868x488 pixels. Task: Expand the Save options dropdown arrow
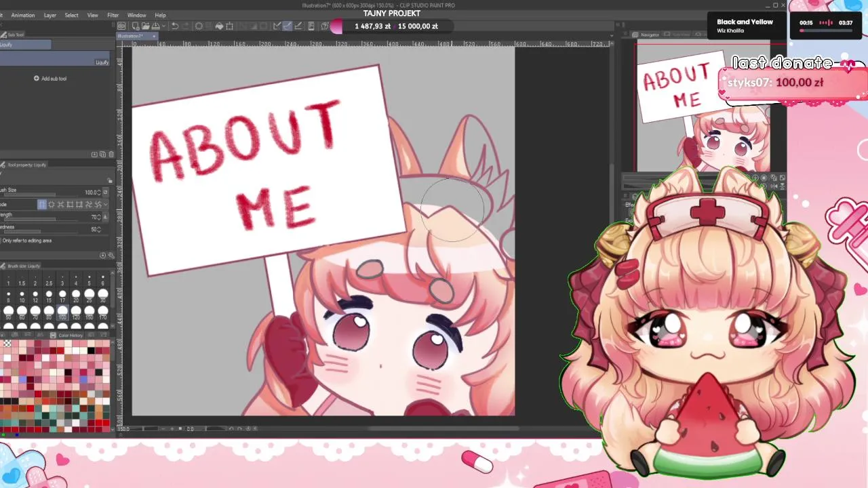(x=164, y=26)
